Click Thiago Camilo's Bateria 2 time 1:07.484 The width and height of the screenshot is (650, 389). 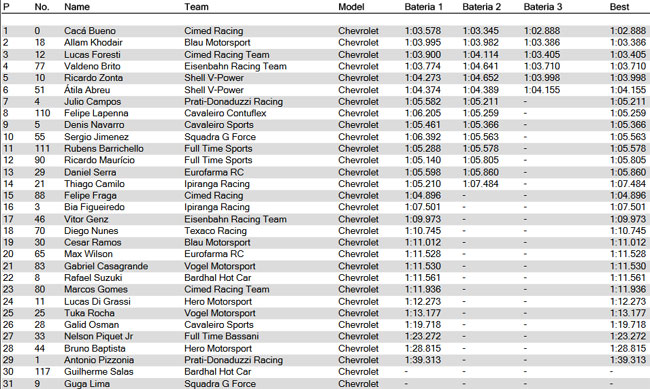tap(480, 184)
